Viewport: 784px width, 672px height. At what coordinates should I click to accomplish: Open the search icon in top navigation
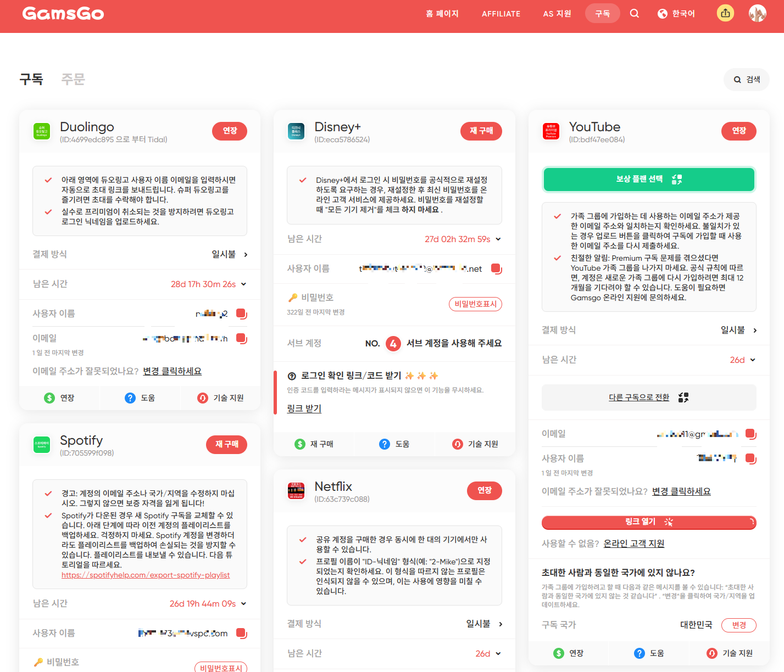point(635,13)
